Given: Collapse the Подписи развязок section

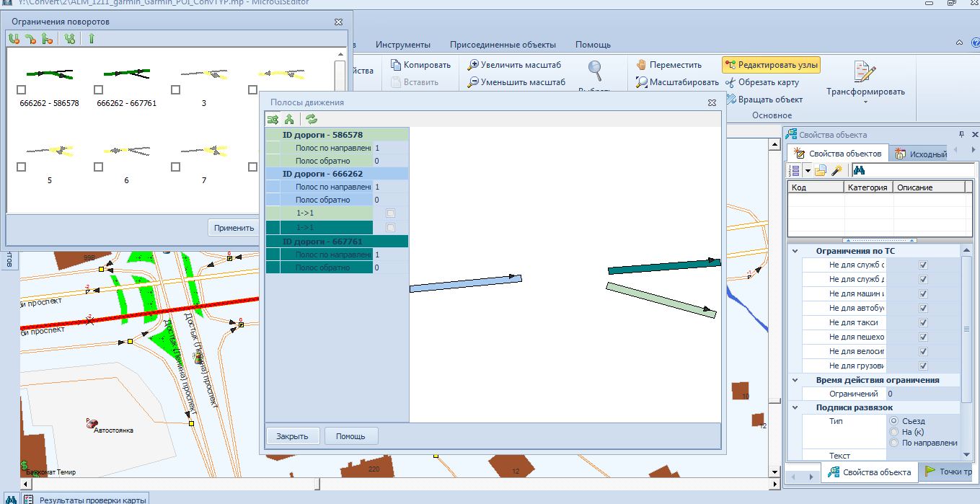Looking at the screenshot, I should point(795,408).
